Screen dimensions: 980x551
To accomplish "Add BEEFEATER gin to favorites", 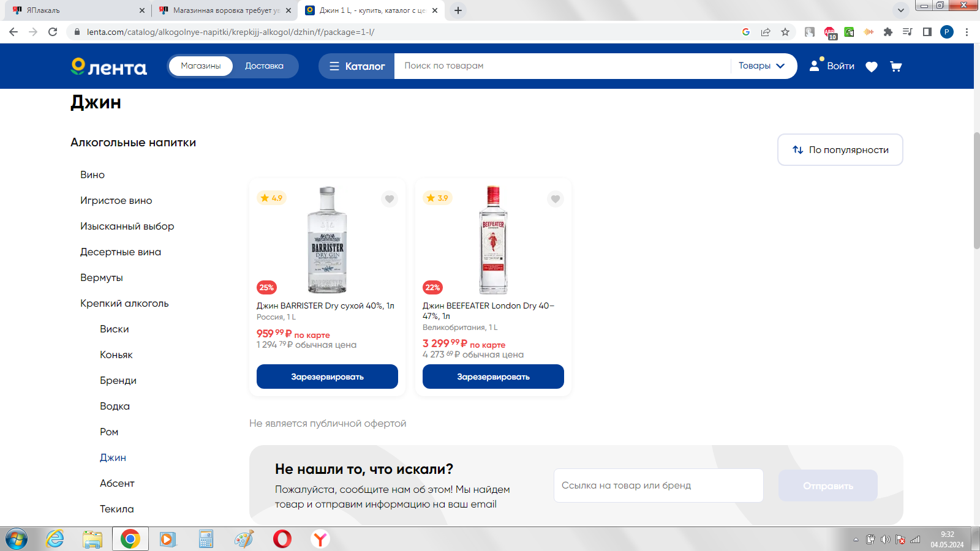I will pos(556,199).
